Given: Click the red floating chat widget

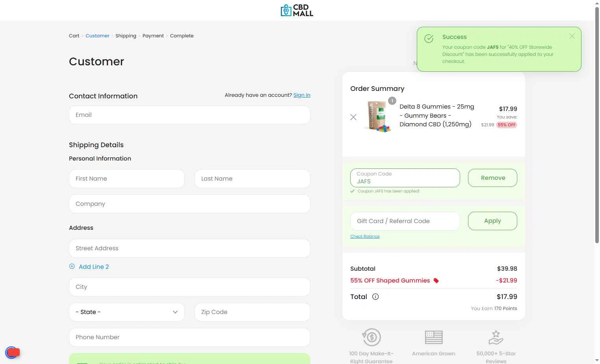Looking at the screenshot, I should tap(13, 353).
